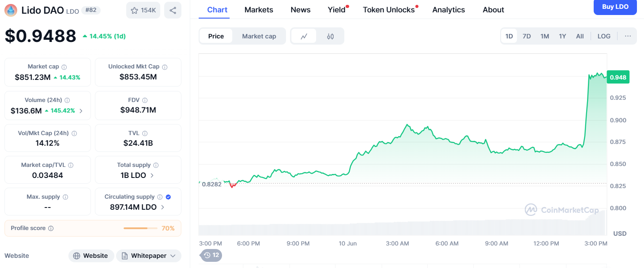This screenshot has width=644, height=268.
Task: Click info icon beside Vol/Mkt Cap (24h)
Action: [74, 133]
